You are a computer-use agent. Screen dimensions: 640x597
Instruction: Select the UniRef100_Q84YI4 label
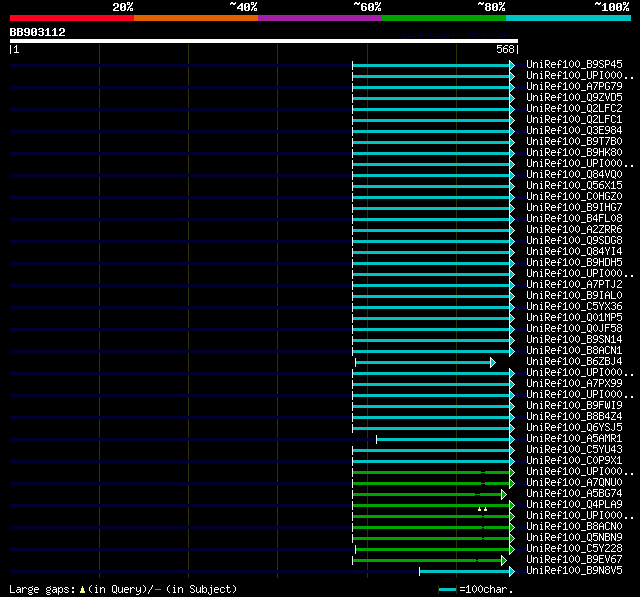574,252
